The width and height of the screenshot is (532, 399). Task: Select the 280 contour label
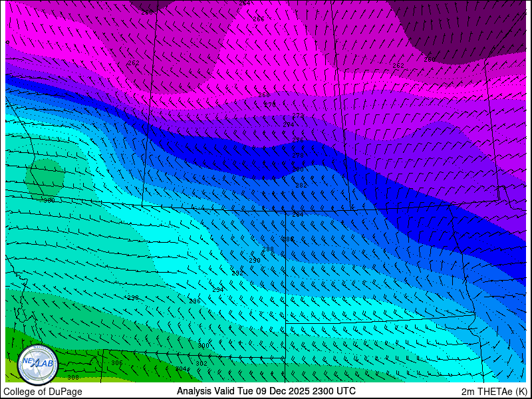(298, 170)
